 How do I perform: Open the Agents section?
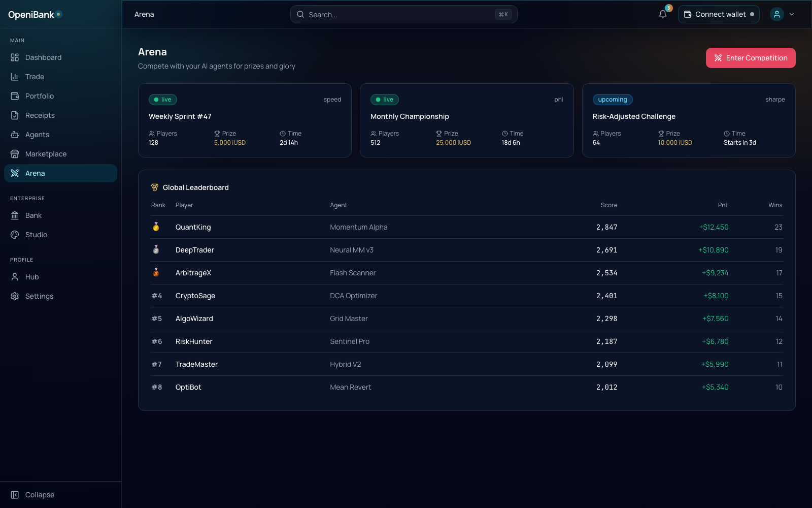(x=37, y=135)
